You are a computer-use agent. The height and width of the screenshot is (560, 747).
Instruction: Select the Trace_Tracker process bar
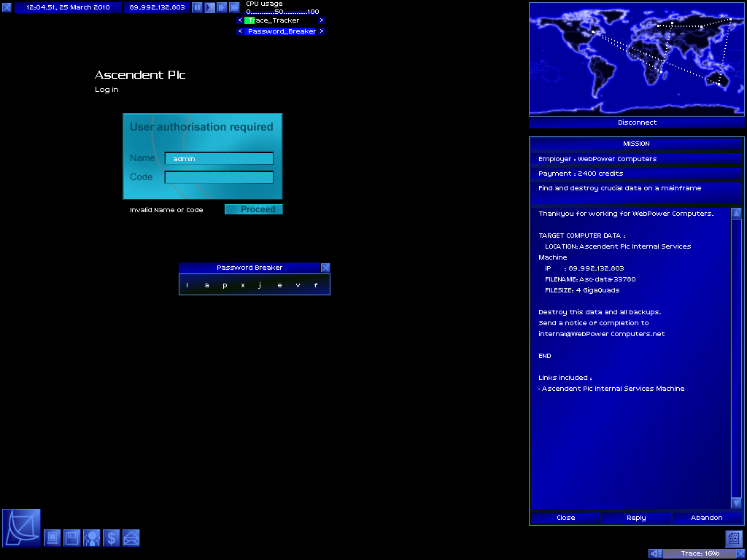(x=281, y=20)
